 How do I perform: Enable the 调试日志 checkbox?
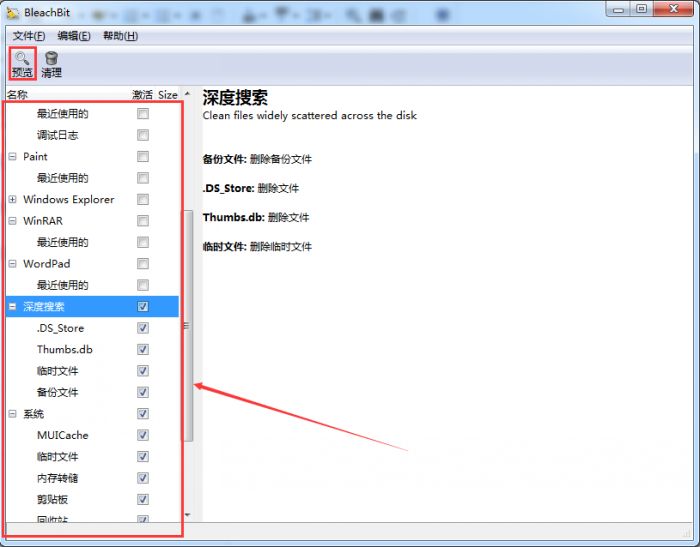click(x=143, y=135)
